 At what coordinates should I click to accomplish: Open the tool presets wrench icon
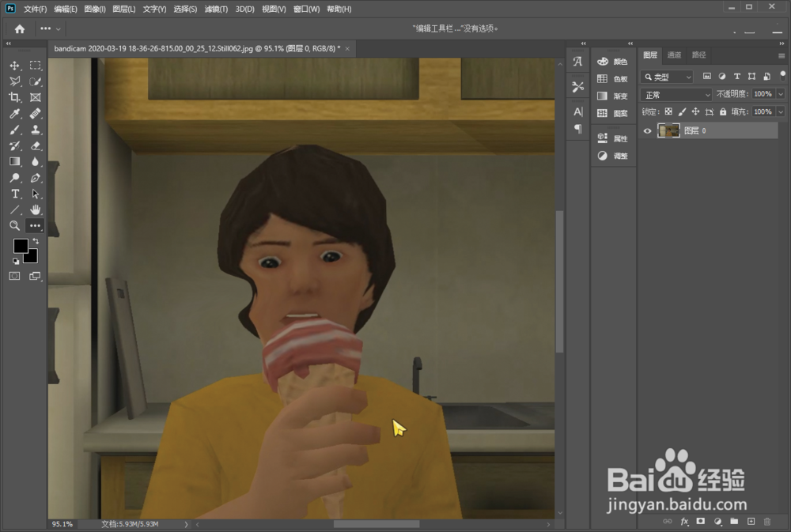coord(577,87)
